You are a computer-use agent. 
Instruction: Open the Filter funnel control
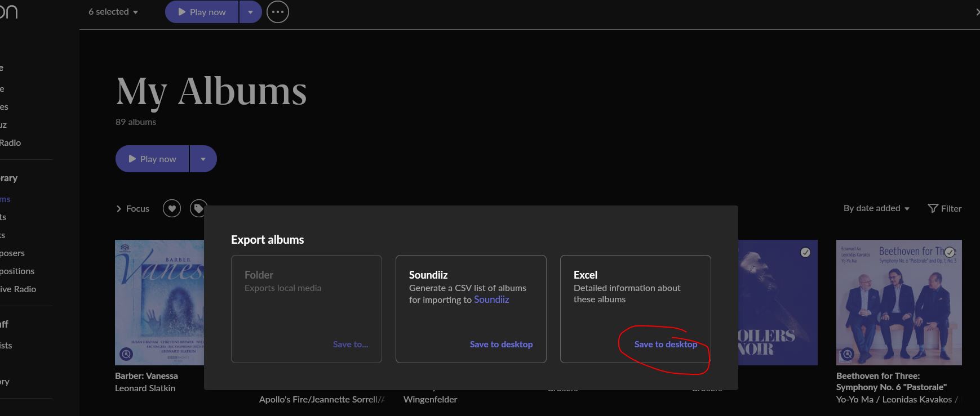point(944,208)
